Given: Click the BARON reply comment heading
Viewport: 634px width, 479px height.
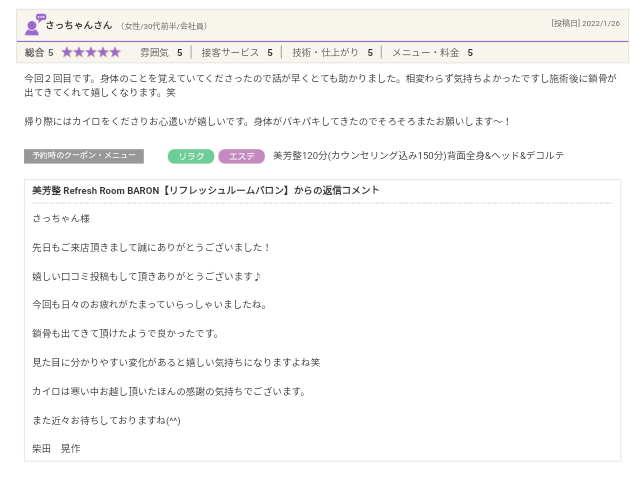Looking at the screenshot, I should [205, 190].
